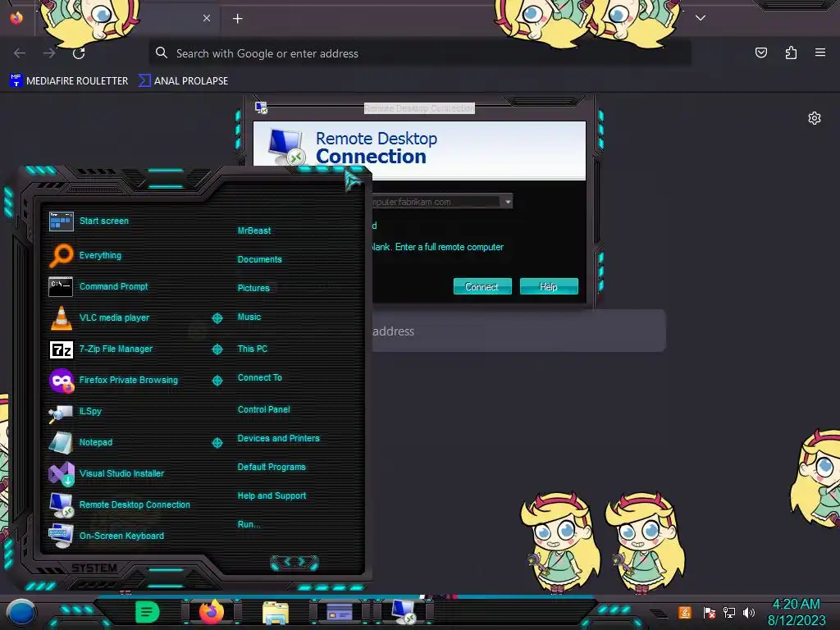Open MrBeast user folder

[x=254, y=231]
